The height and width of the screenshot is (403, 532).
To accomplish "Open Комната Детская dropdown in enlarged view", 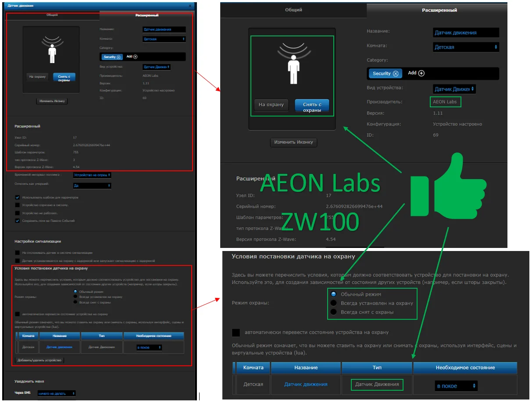I will click(466, 47).
